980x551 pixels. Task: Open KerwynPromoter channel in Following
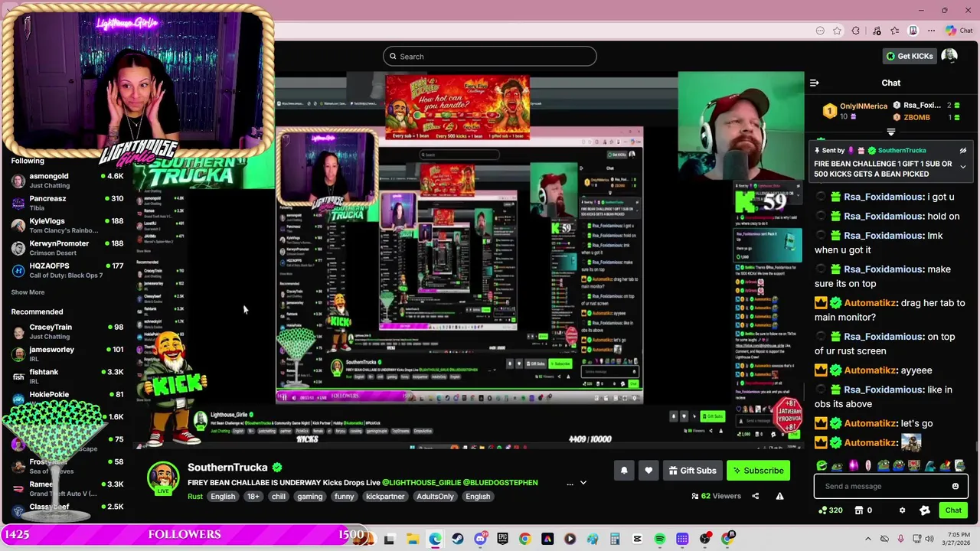point(67,248)
